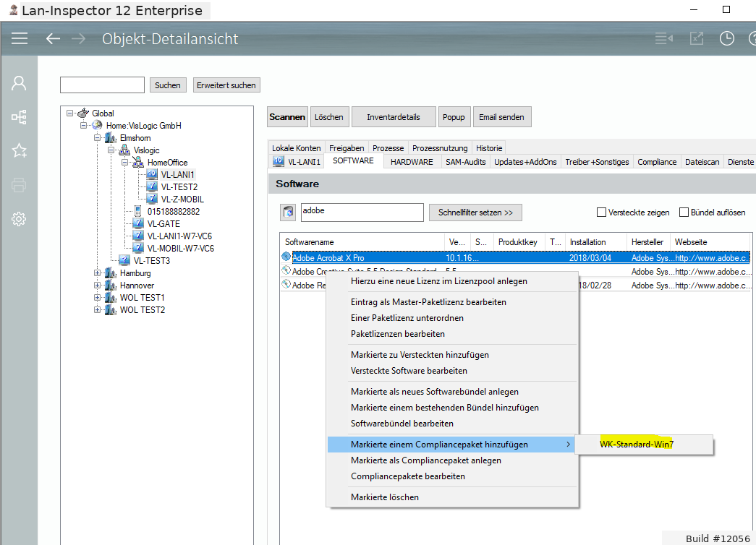Expand the Hannover node
756x545 pixels.
[98, 286]
